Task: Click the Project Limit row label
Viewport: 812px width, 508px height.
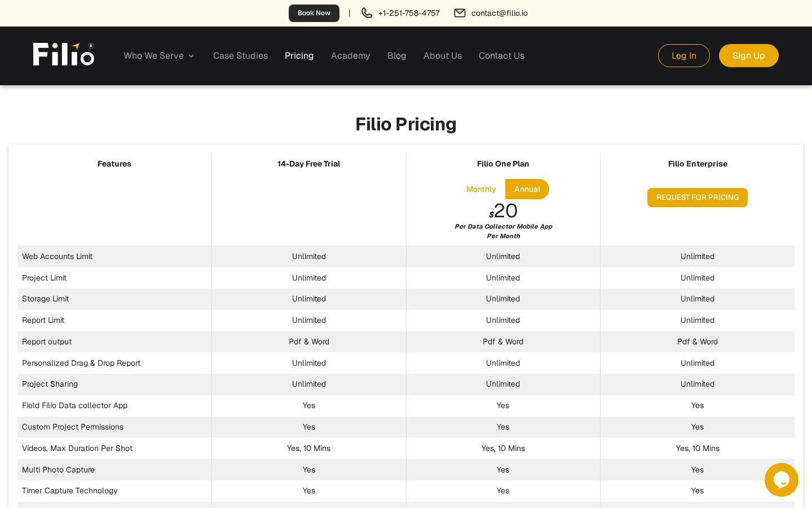Action: pos(44,278)
